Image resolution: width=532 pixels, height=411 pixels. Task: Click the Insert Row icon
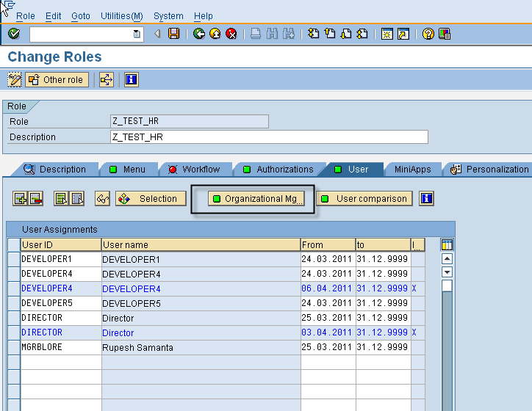pos(20,199)
